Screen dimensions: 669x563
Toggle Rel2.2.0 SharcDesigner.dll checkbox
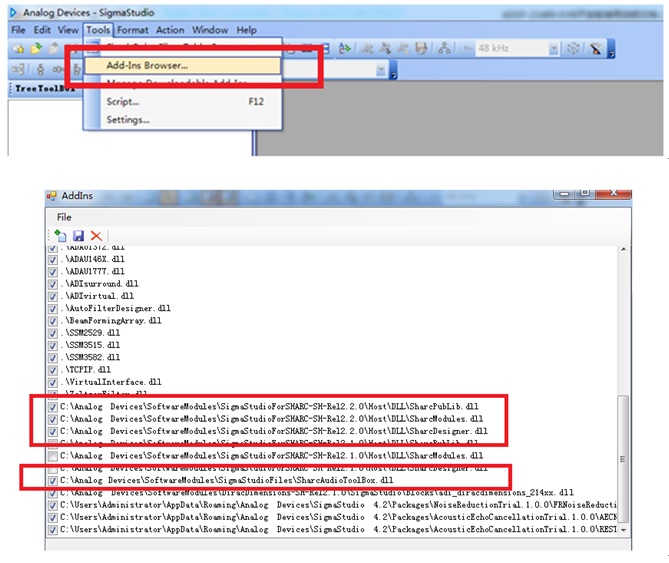53,432
